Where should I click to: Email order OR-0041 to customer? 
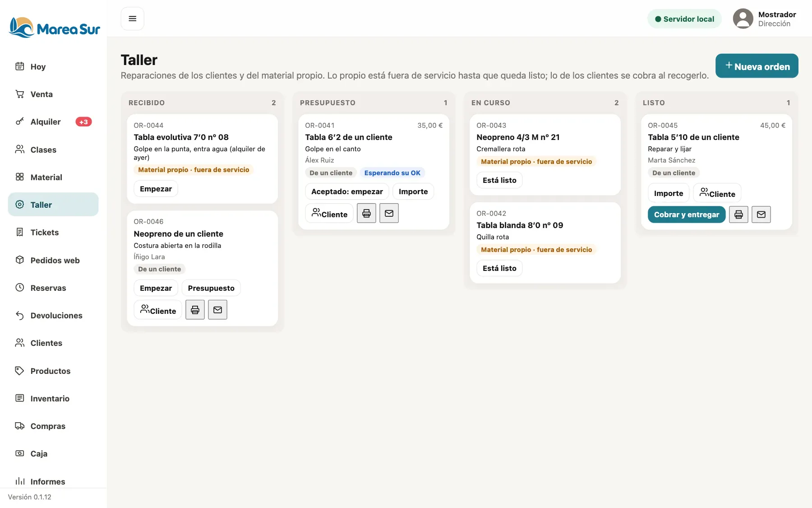[389, 213]
